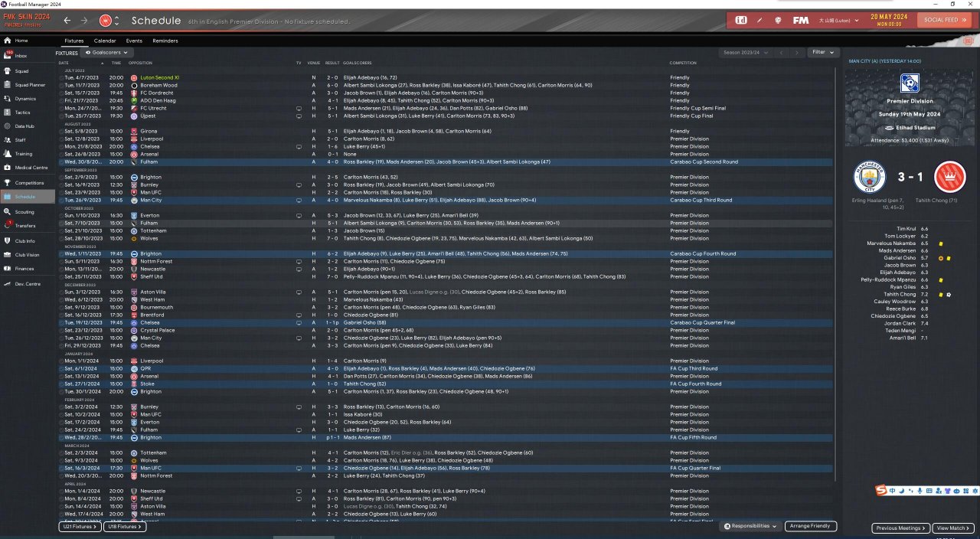The image size is (980, 539).
Task: Open the Responsibilities dropdown
Action: [x=753, y=527]
